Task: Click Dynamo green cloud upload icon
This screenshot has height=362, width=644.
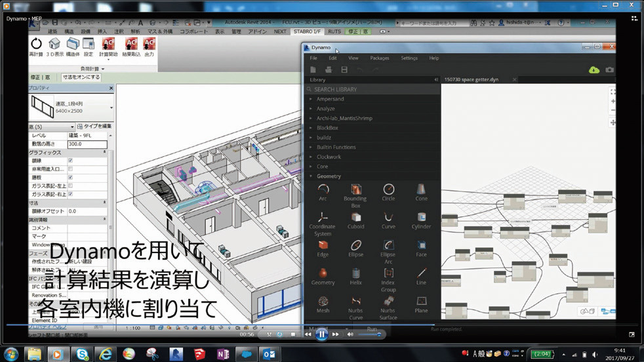Action: 594,70
